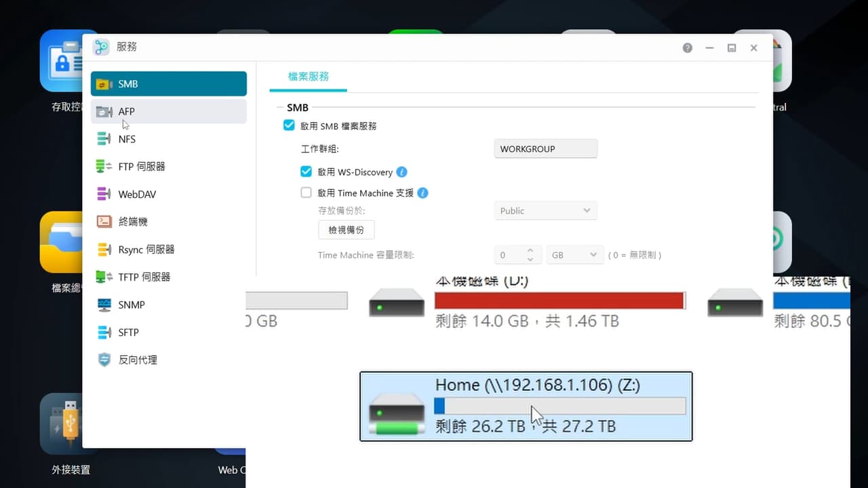Viewport: 868px width, 488px height.
Task: Open SFTP service settings
Action: [168, 332]
